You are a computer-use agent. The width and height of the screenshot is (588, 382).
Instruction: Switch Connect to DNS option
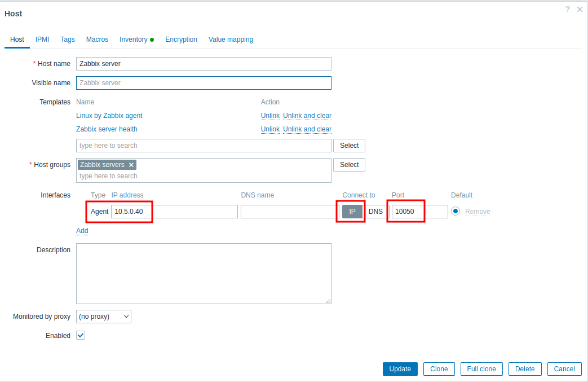click(x=375, y=211)
